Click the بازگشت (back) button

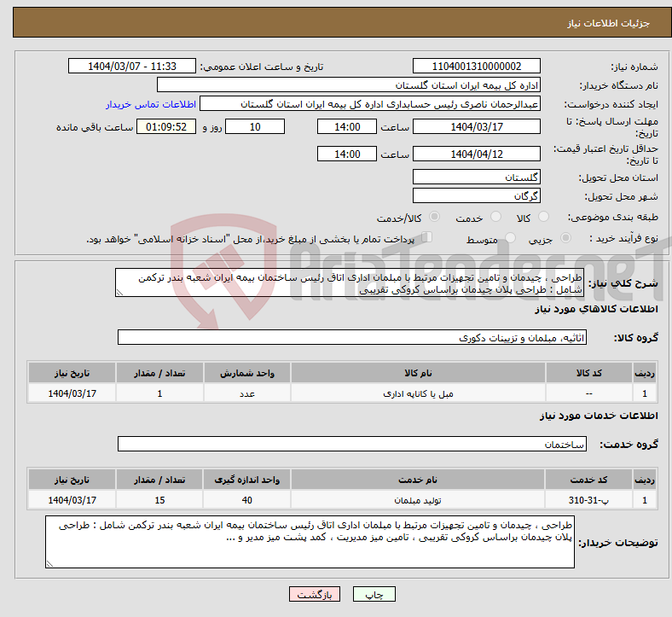point(315,594)
